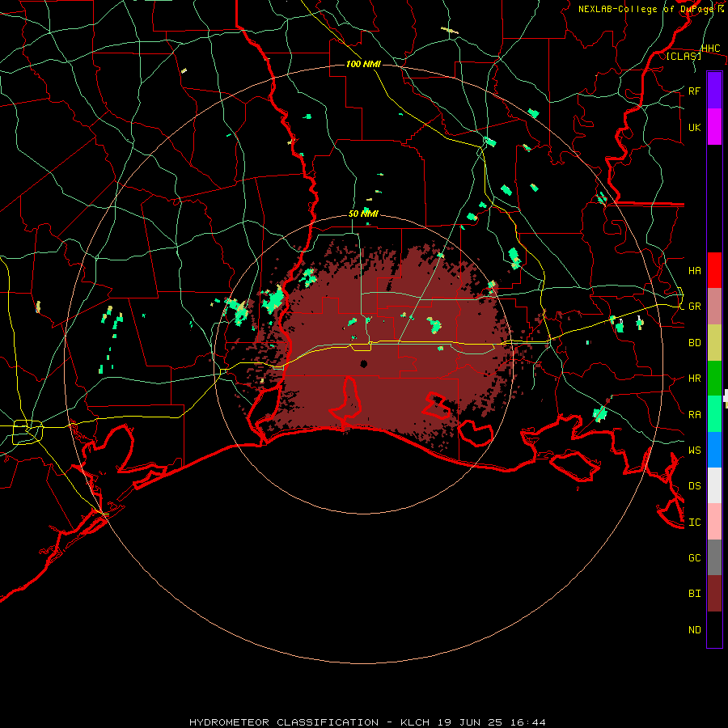Click the BD yellow legend swatch
This screenshot has width=728, height=728.
(714, 343)
